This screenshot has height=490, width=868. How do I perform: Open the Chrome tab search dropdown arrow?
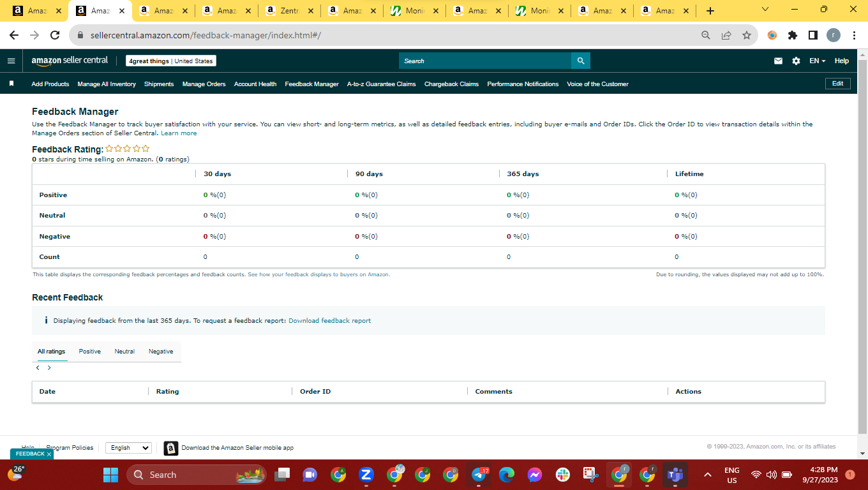click(765, 10)
